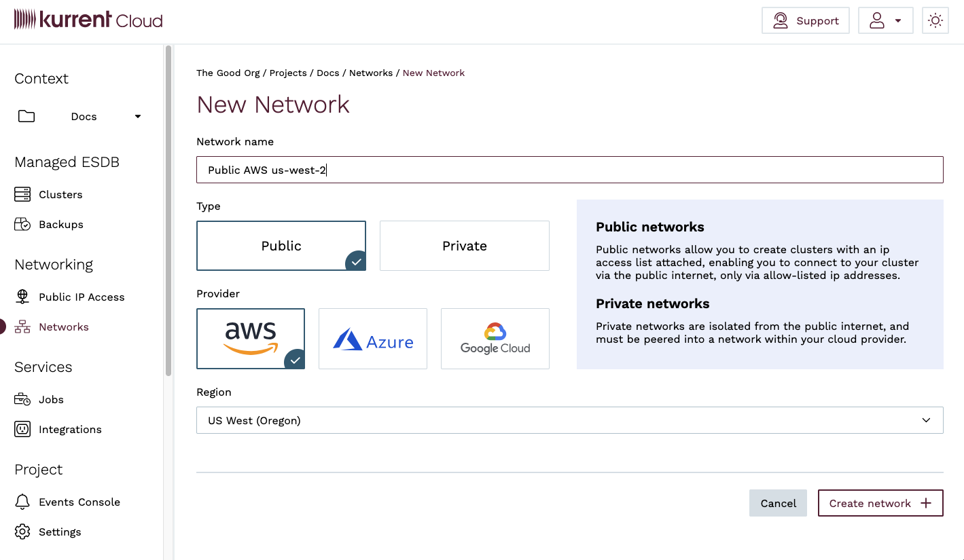Choose Azure as the provider
This screenshot has height=560, width=964.
pos(372,338)
